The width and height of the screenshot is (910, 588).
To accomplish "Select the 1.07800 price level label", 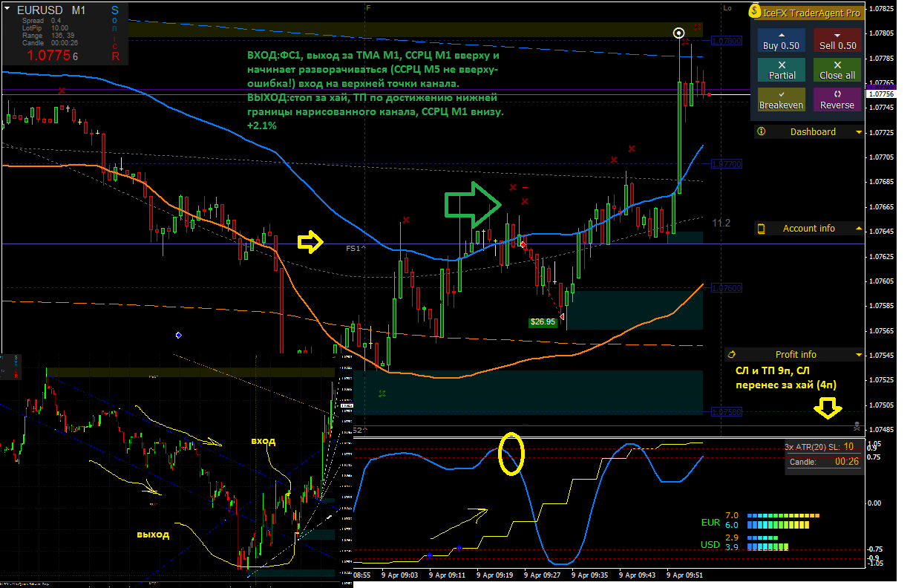I will (x=727, y=41).
